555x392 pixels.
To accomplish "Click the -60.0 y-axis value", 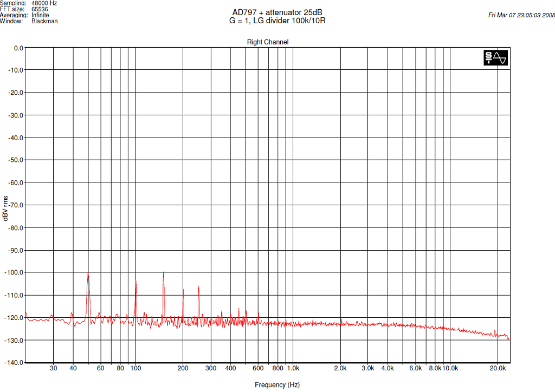I will 16,183.
